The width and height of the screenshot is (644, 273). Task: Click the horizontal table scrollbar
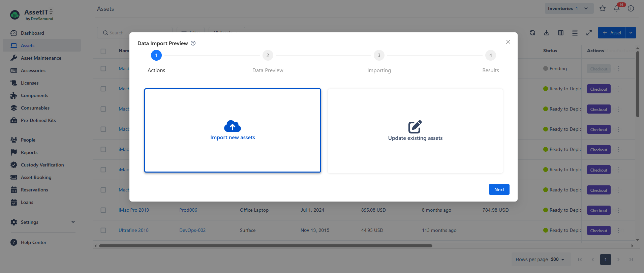[265, 246]
